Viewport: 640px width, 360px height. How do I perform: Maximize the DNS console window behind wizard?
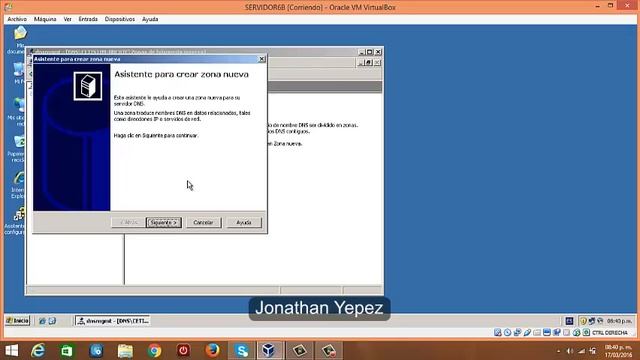(369, 52)
